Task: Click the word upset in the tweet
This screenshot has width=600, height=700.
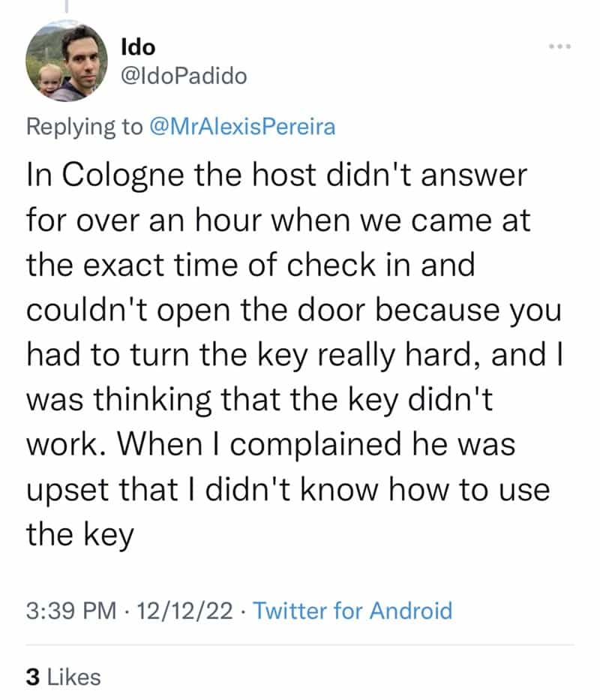Action: [64, 491]
